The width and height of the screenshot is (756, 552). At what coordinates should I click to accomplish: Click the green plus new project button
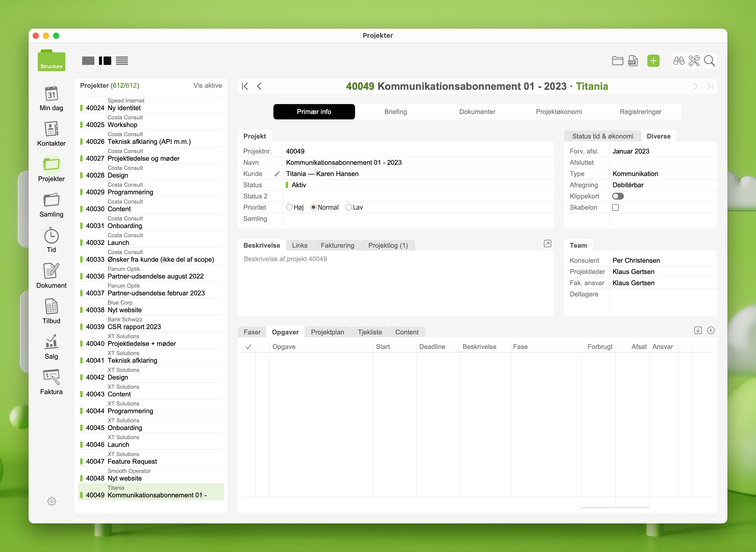click(653, 61)
